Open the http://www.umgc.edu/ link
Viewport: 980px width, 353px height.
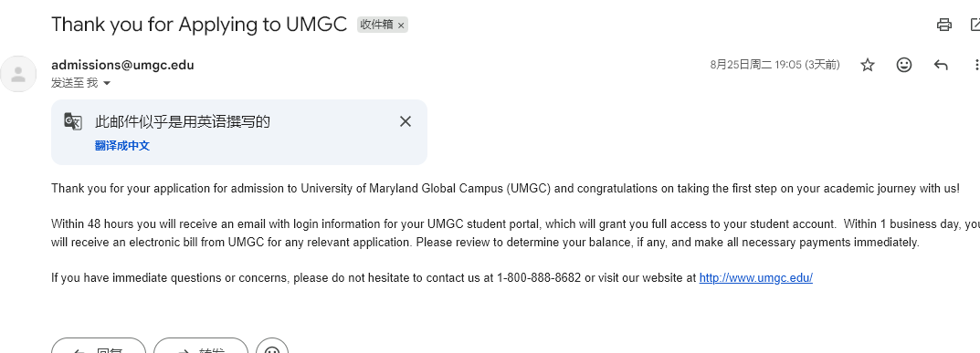[x=755, y=278]
